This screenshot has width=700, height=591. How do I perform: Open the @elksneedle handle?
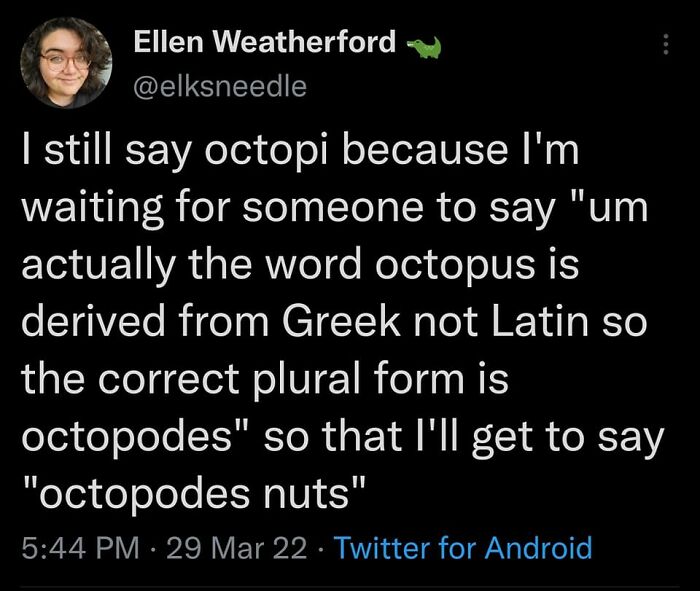click(220, 86)
